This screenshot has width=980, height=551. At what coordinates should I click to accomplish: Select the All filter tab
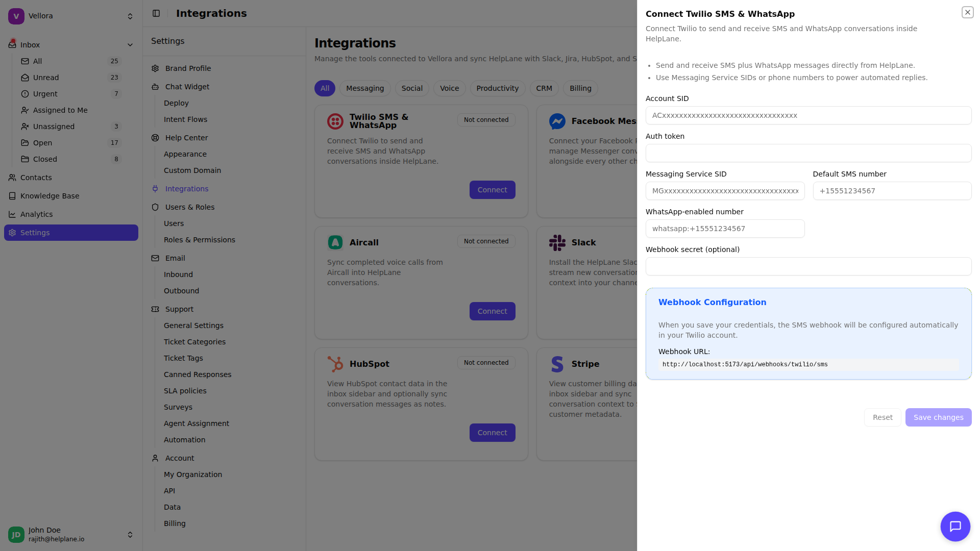pyautogui.click(x=325, y=88)
